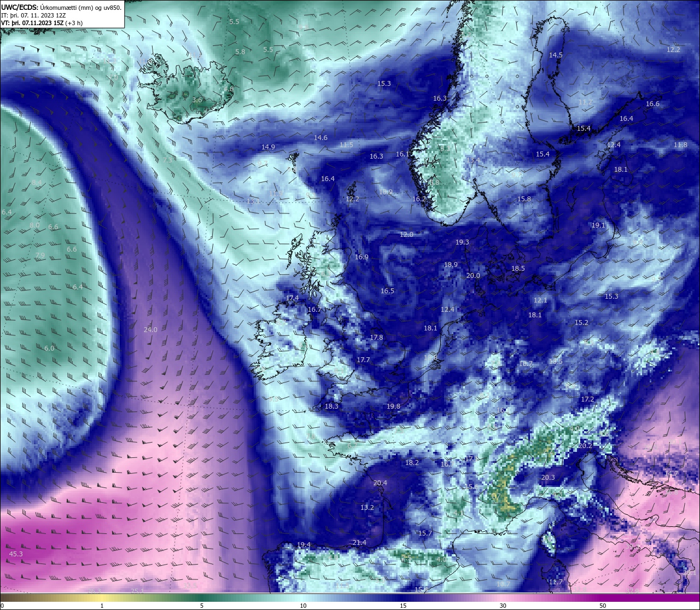Click the 20.4 value in Biscay
700x610 pixels.
380,483
